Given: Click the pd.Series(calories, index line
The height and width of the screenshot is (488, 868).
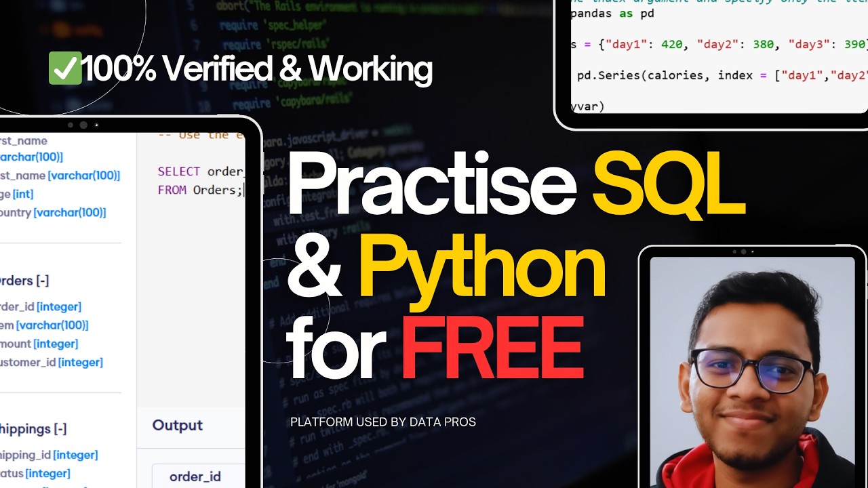Looking at the screenshot, I should 722,75.
